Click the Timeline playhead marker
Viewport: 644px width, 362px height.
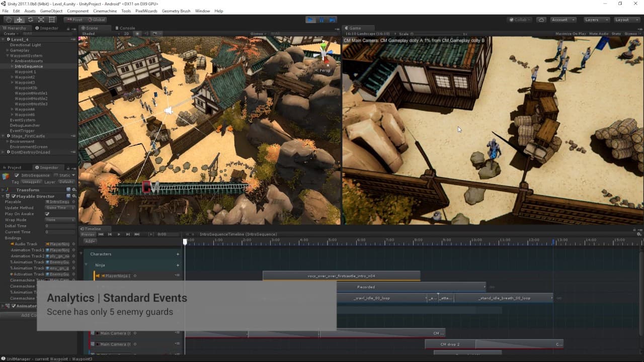(x=185, y=242)
